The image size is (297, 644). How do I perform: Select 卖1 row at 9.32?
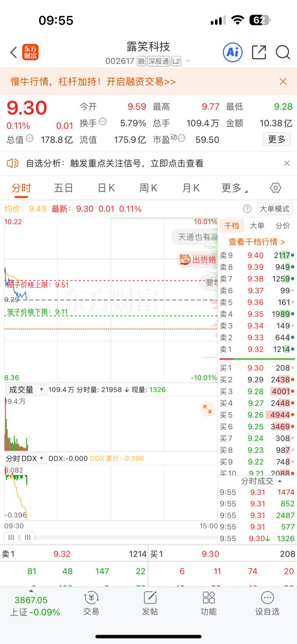(x=257, y=349)
